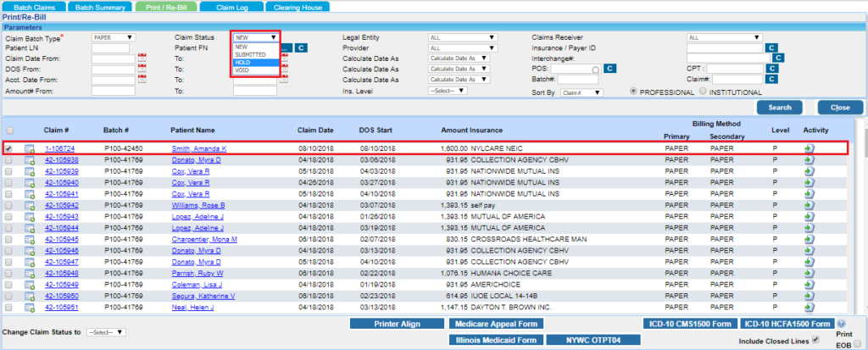This screenshot has height=350, width=868.
Task: Open calendar picker for Acct. Date From
Action: 142,80
